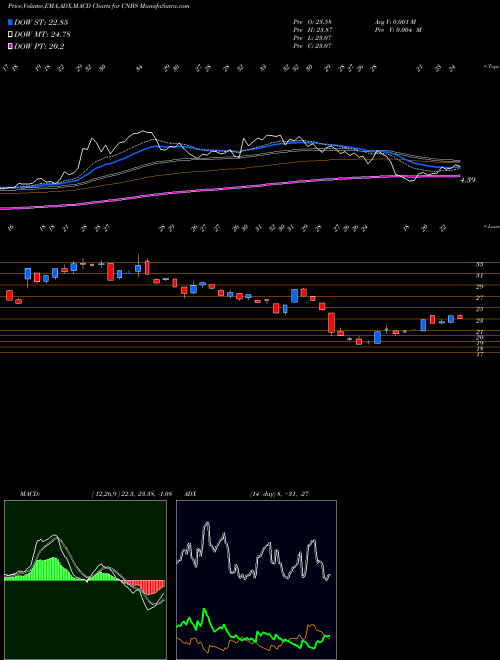This screenshot has width=500, height=660.
Task: Click the Pre V: 0.004 M value
Action: 397,30
